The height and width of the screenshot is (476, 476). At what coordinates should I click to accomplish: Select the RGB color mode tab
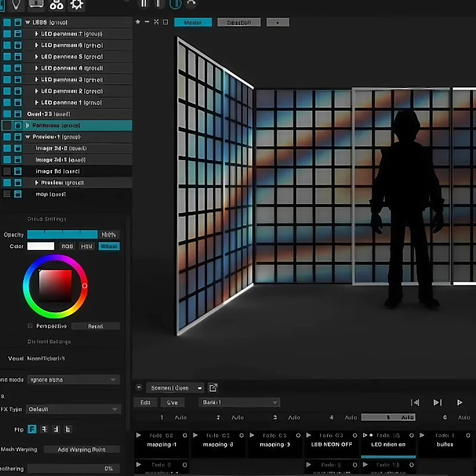pyautogui.click(x=67, y=246)
